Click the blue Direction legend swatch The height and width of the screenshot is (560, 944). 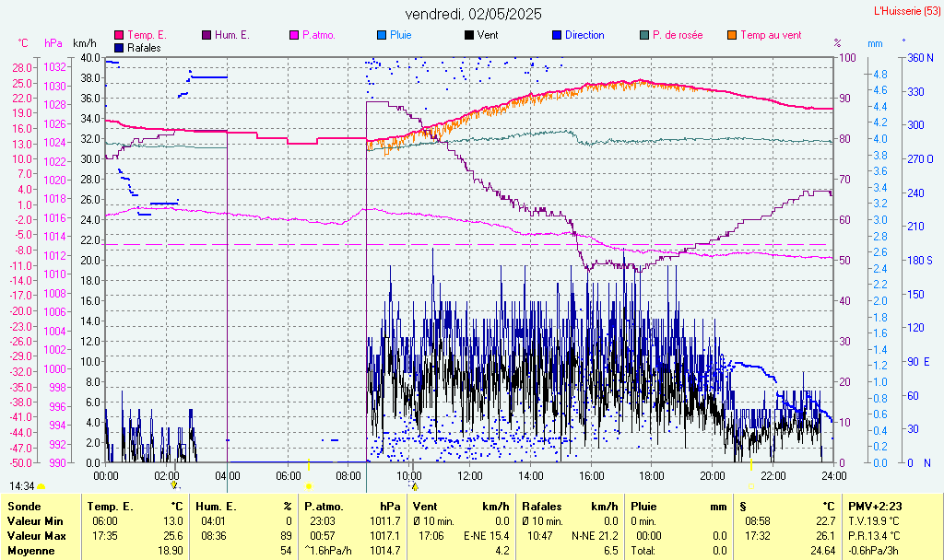click(x=556, y=36)
